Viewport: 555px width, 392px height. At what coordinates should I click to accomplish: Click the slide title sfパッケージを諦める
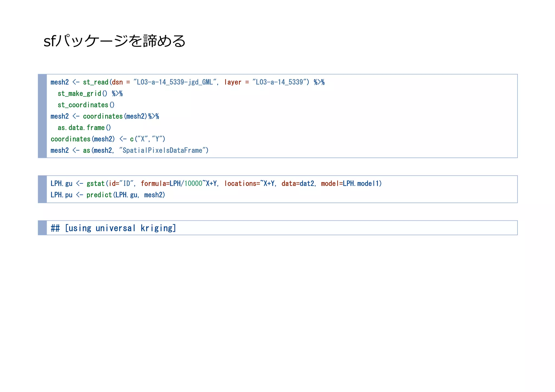click(x=114, y=41)
